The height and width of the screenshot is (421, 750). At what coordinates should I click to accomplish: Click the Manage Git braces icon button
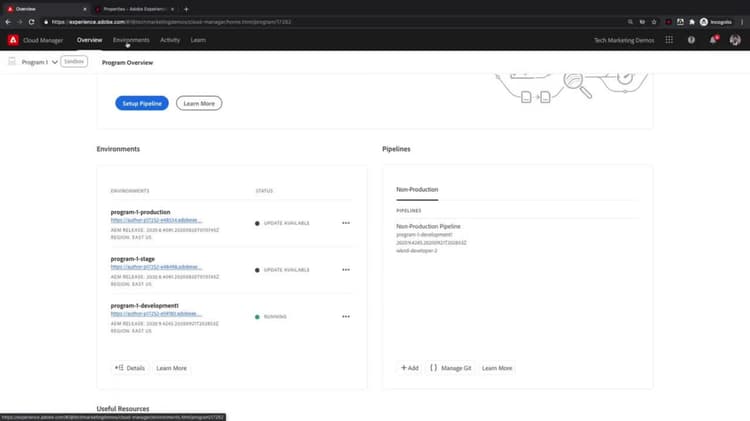pyautogui.click(x=451, y=368)
